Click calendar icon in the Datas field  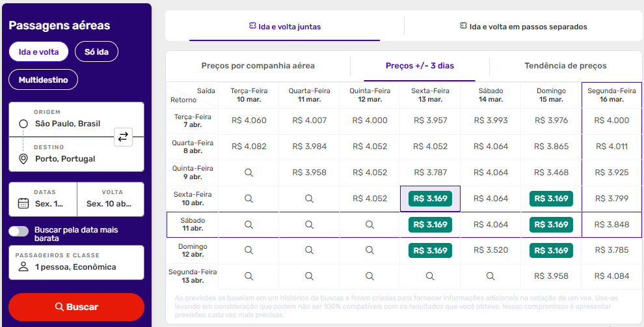(x=23, y=203)
